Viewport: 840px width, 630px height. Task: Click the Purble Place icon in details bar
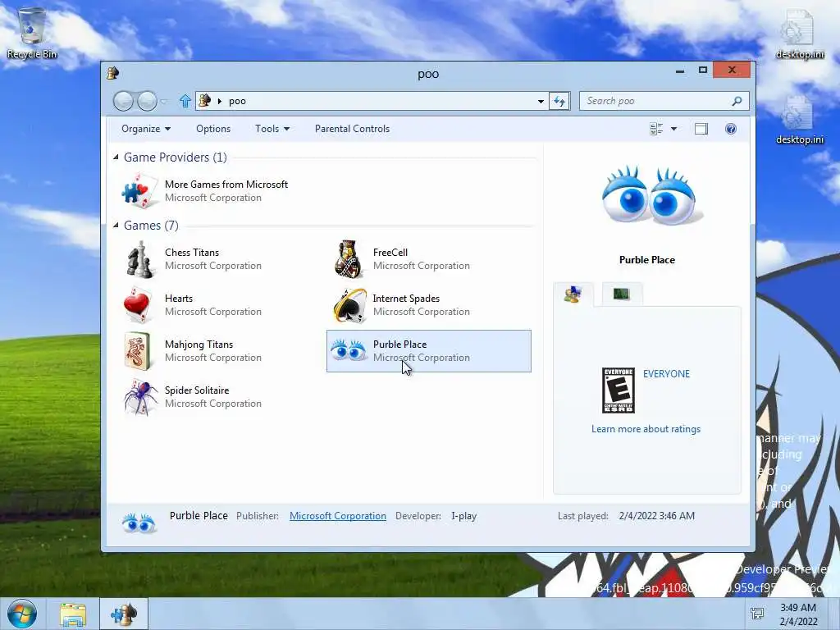point(139,523)
